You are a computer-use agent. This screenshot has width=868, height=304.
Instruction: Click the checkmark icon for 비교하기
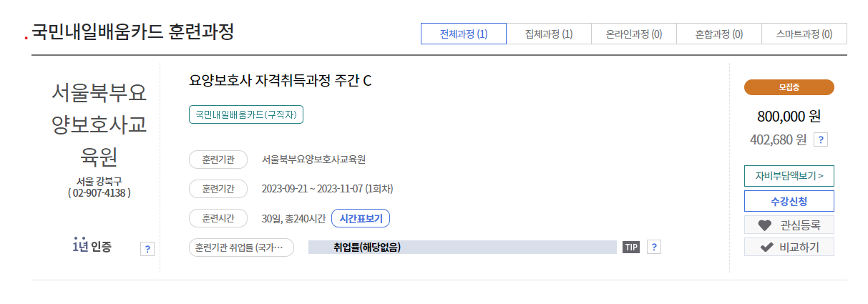[x=766, y=247]
